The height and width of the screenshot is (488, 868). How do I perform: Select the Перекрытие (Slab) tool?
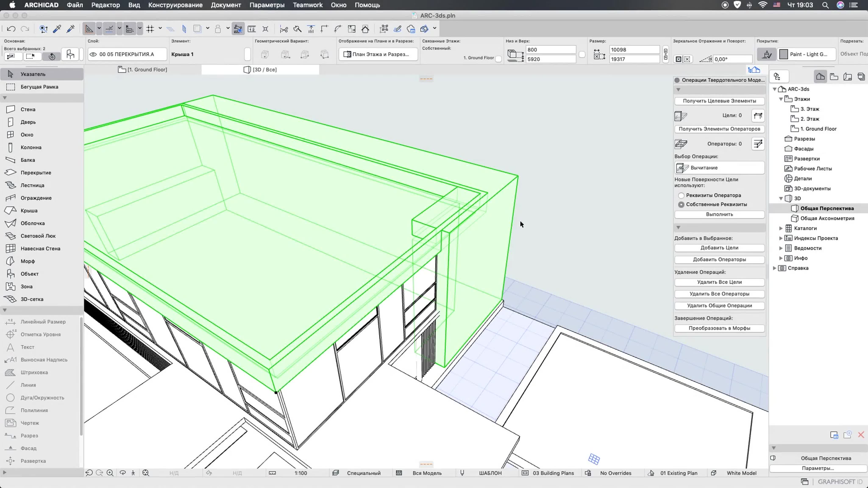35,172
